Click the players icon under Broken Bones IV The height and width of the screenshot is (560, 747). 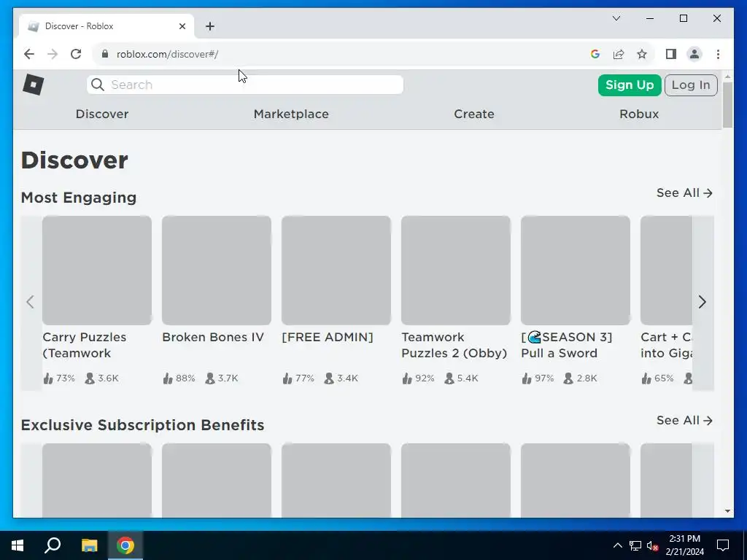coord(210,378)
